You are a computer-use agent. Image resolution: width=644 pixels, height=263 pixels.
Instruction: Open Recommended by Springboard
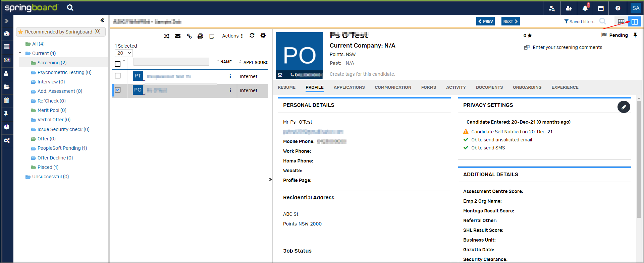click(x=61, y=32)
